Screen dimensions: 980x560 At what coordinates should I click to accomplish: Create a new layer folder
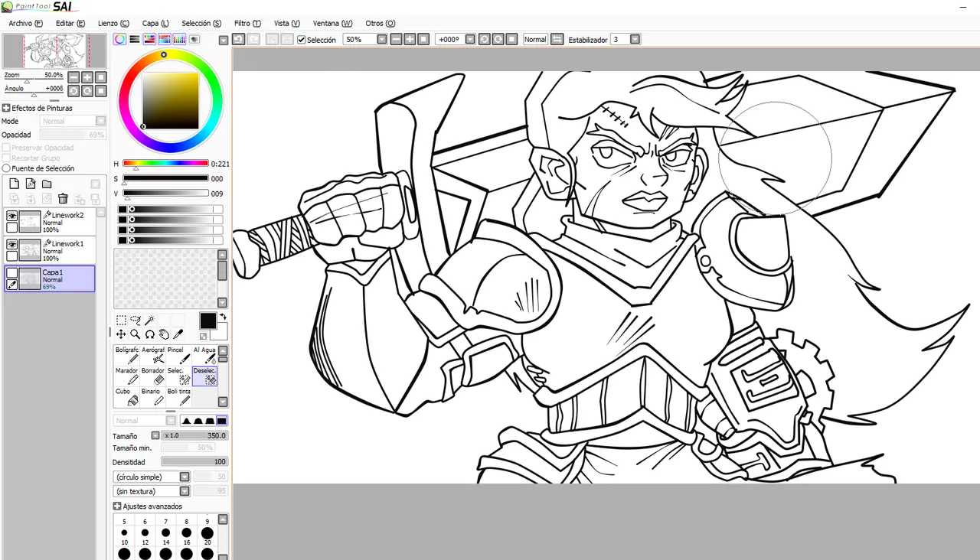(47, 184)
